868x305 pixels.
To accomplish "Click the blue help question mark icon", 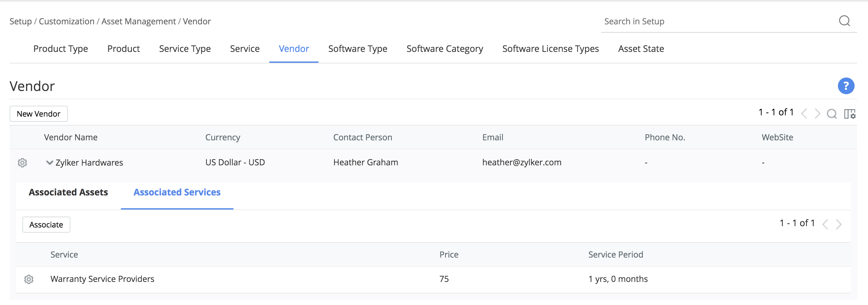I will (x=846, y=86).
